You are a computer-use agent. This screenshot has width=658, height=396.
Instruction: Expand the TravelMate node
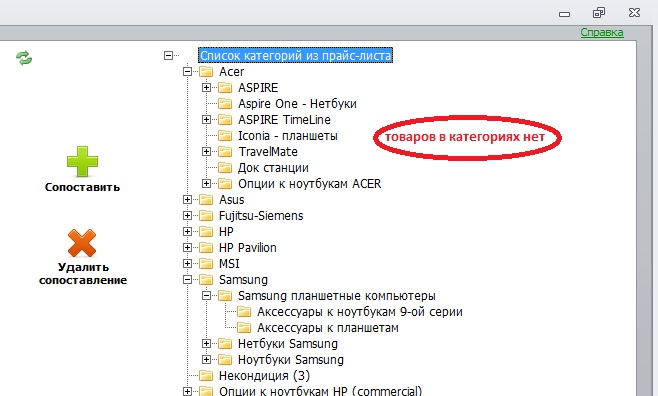click(206, 151)
